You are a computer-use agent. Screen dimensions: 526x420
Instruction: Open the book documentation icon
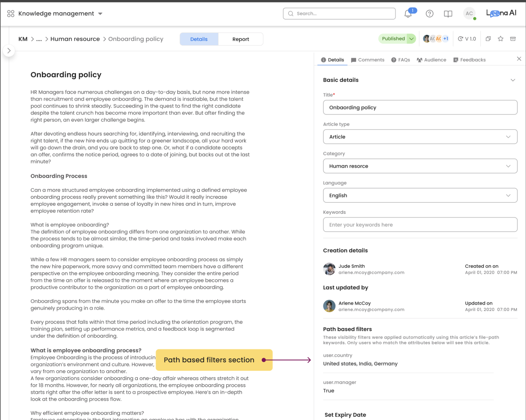pyautogui.click(x=448, y=14)
